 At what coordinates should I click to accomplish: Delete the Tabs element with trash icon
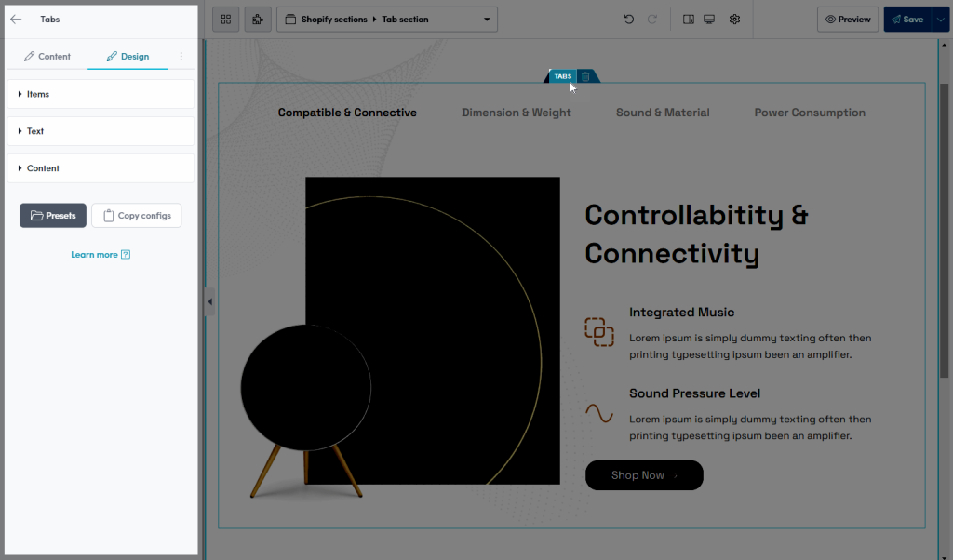585,76
